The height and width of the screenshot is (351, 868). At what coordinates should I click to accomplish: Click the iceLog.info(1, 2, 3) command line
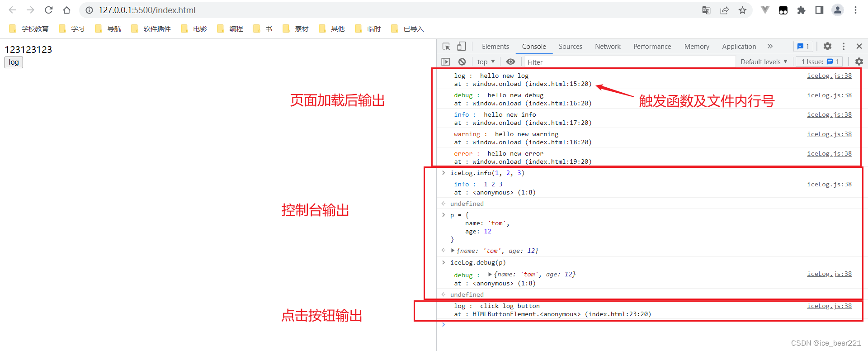pos(487,173)
